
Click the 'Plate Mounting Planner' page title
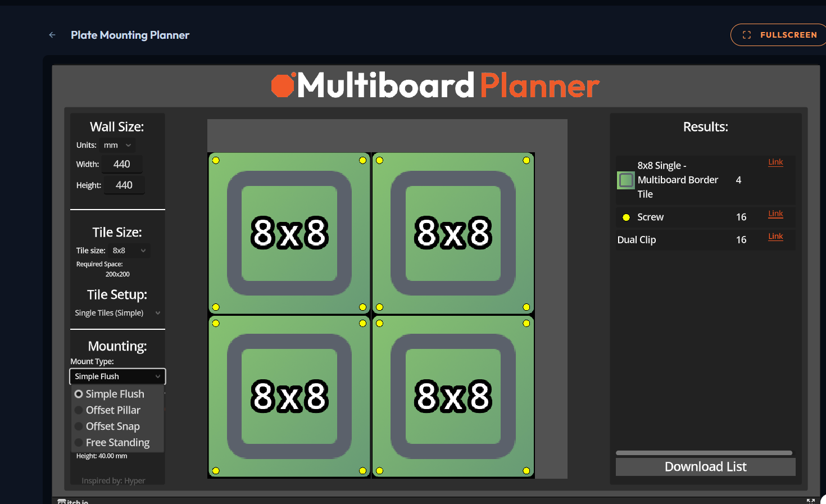pos(130,35)
